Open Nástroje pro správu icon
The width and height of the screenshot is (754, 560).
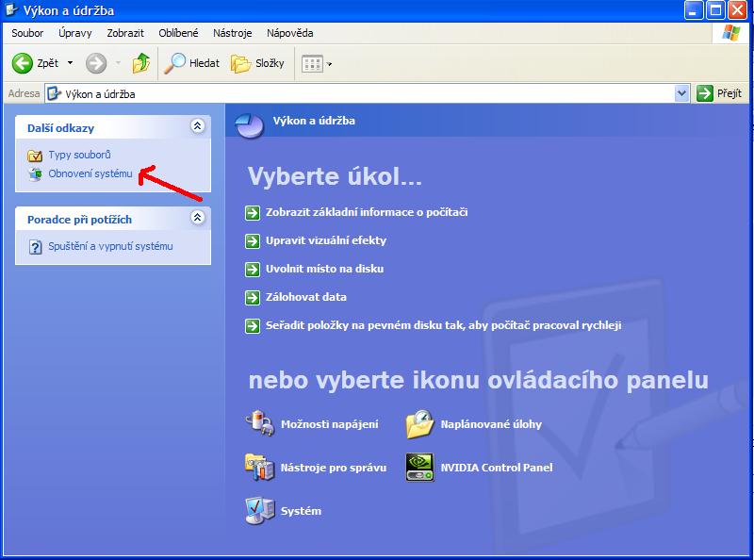pyautogui.click(x=260, y=467)
